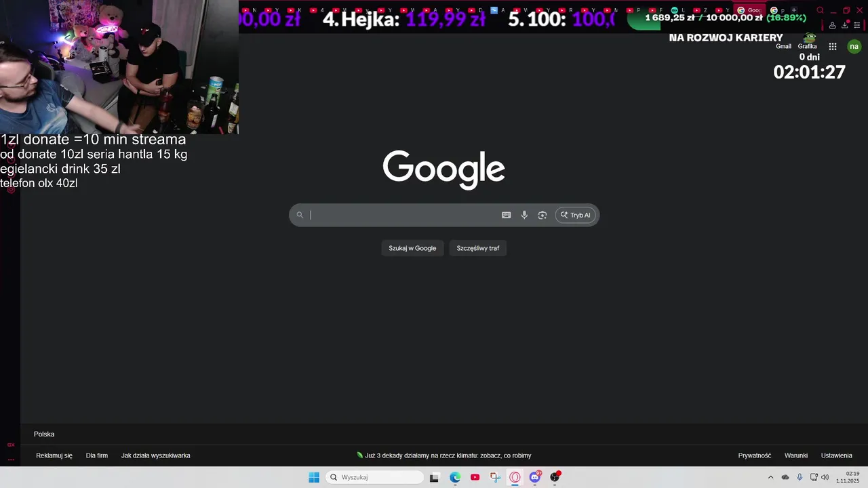This screenshot has width=868, height=488.
Task: Open the Prywatność footer link
Action: (x=755, y=455)
